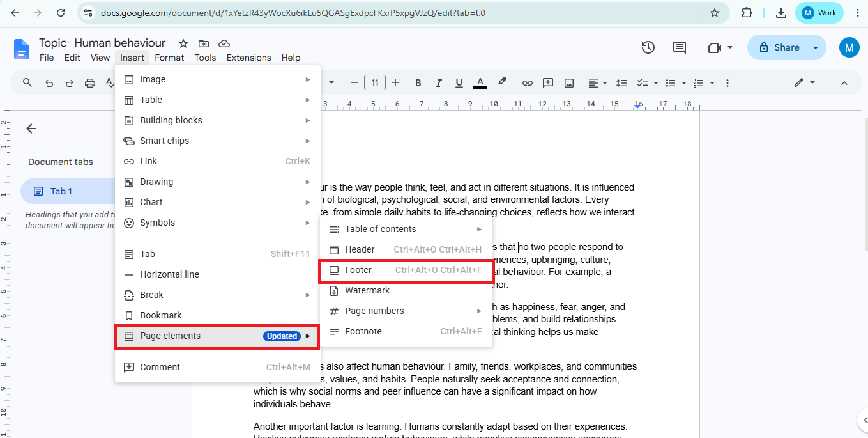Image resolution: width=868 pixels, height=438 pixels.
Task: Expand the Share options dropdown arrow
Action: coord(815,47)
